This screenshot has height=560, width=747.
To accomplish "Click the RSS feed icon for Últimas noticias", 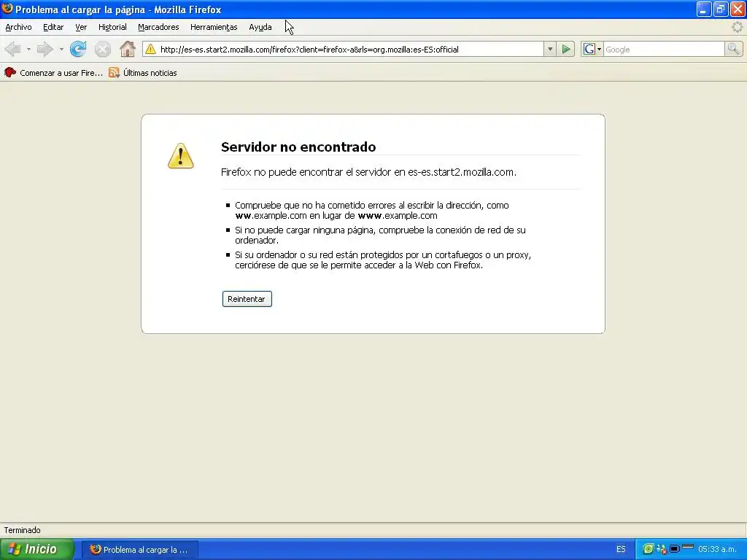I will click(x=114, y=72).
